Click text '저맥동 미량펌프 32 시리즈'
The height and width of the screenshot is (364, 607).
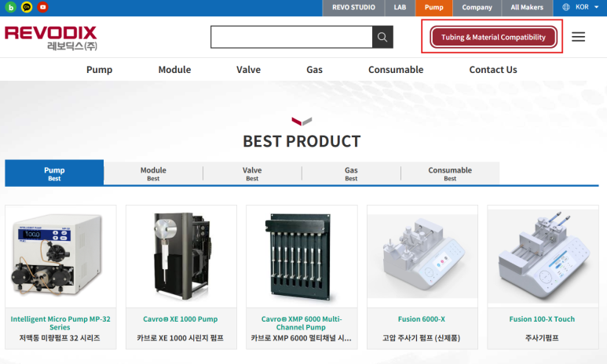click(60, 338)
